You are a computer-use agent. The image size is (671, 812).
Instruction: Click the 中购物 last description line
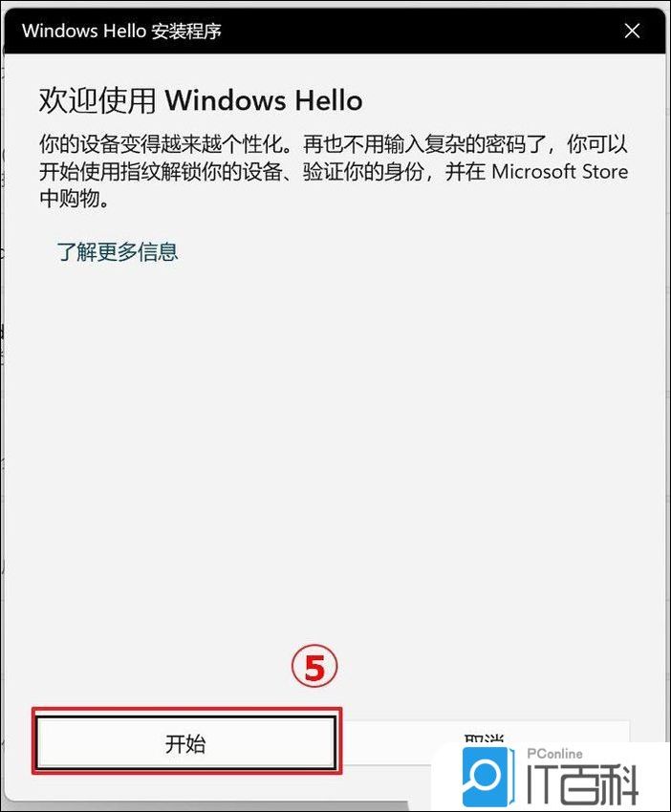click(75, 199)
